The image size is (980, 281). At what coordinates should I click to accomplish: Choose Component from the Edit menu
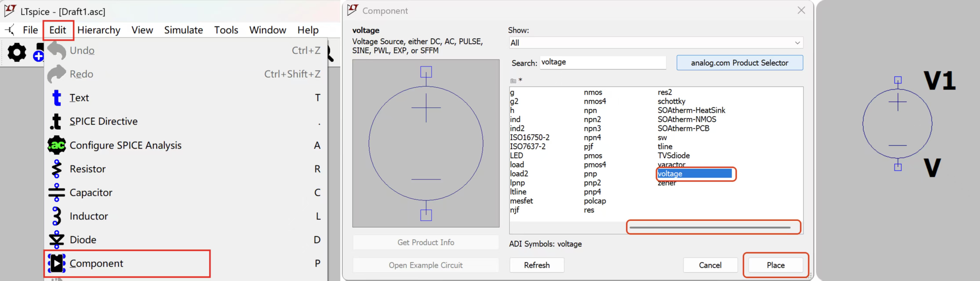[x=186, y=263]
